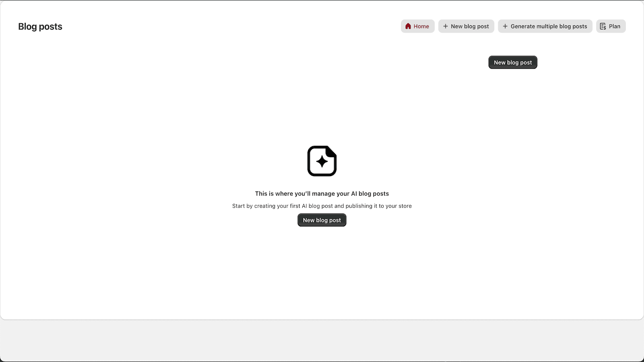Click the heading about managing AI blog posts
The height and width of the screenshot is (362, 644).
click(322, 193)
